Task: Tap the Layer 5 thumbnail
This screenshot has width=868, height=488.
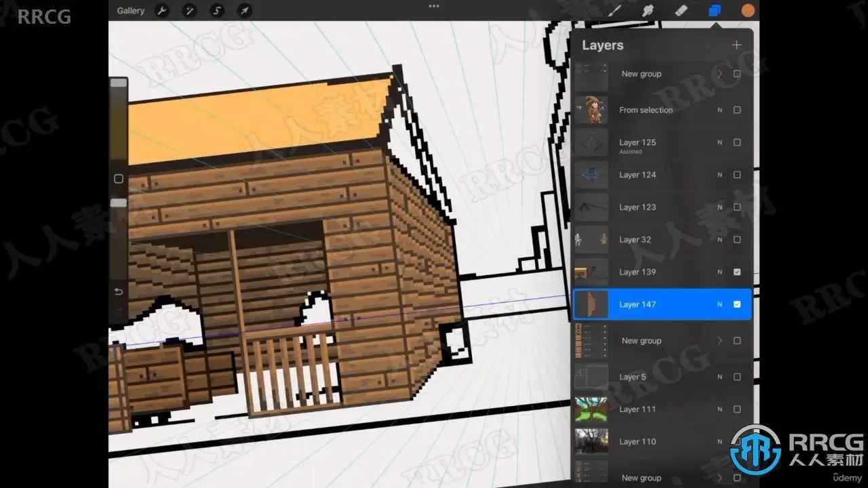Action: tap(591, 377)
